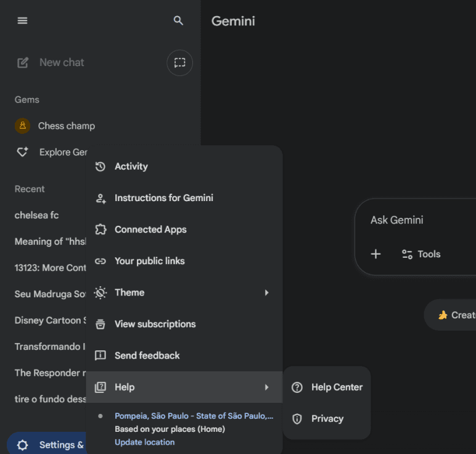Open Connected Apps from the menu
Screen dimensions: 476x454
pyautogui.click(x=184, y=229)
